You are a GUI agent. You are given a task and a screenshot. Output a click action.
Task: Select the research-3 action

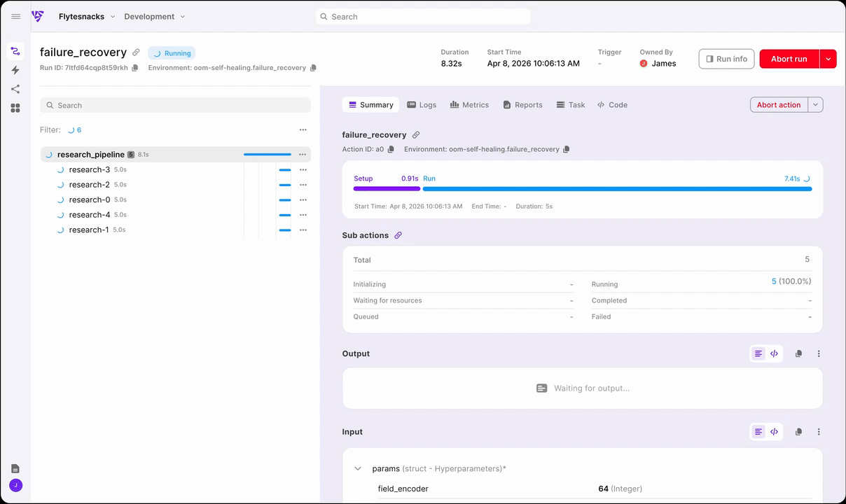pos(90,169)
